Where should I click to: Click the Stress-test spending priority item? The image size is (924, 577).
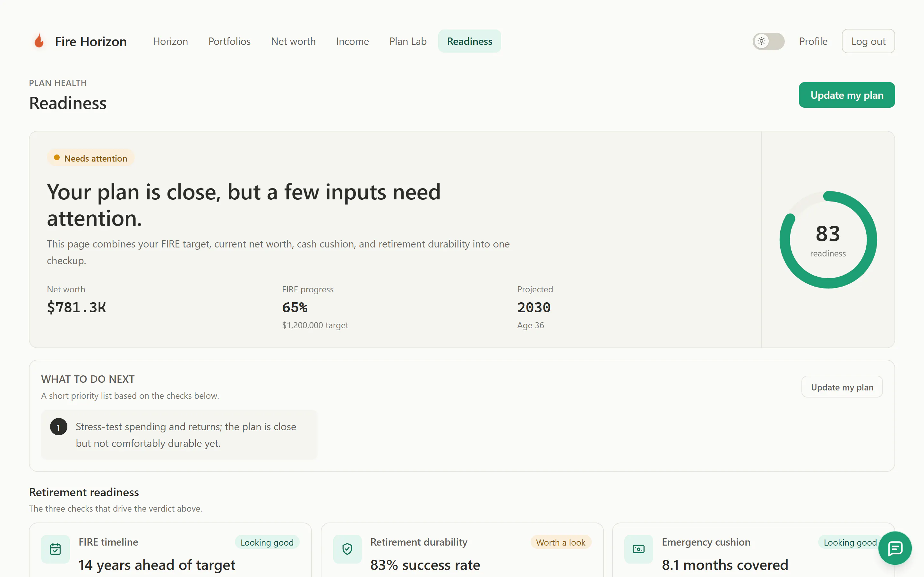coord(179,435)
